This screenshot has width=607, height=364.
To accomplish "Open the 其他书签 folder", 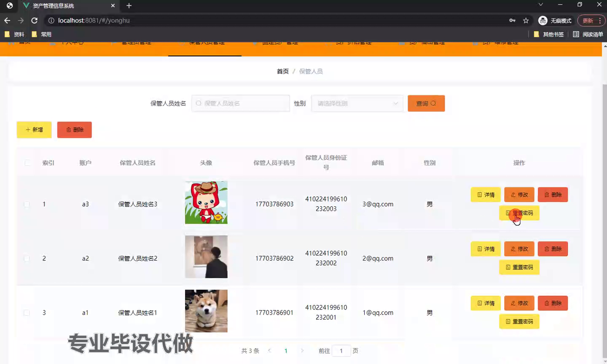I will tap(548, 34).
